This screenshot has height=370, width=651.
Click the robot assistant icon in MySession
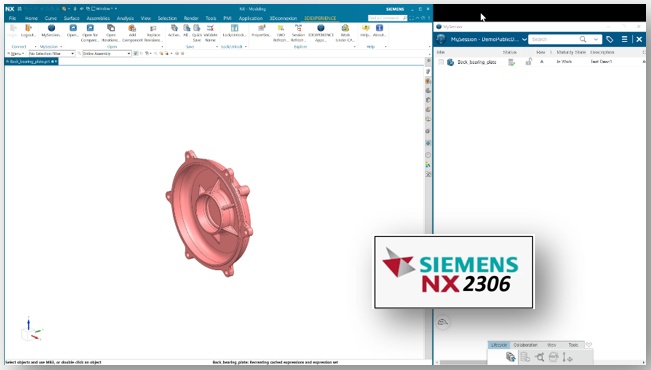click(443, 322)
